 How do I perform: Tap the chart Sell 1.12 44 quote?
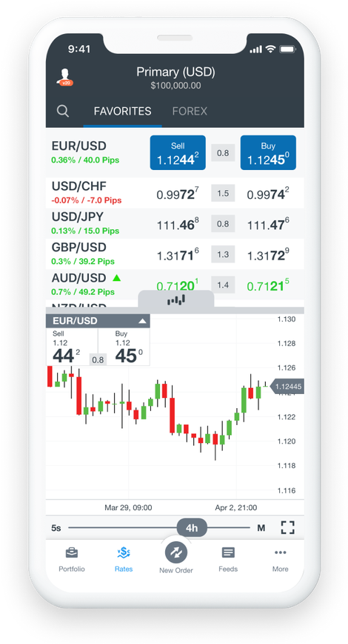pos(72,347)
